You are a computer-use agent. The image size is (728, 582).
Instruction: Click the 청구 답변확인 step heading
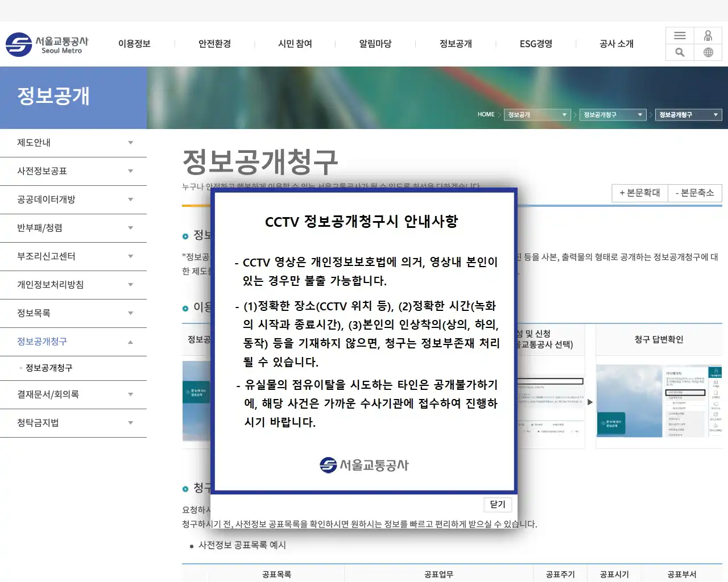pos(659,339)
